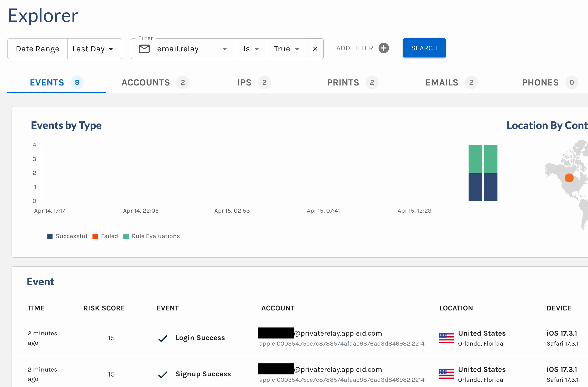Click the Location column header

[456, 308]
